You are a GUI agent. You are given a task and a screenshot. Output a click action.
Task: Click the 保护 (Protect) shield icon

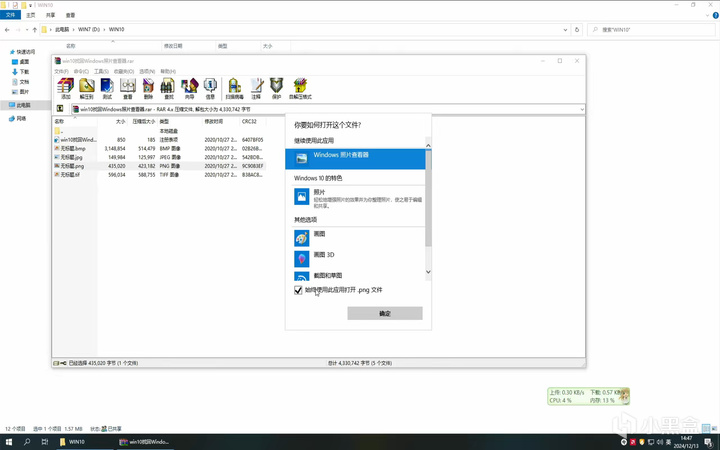pos(276,88)
